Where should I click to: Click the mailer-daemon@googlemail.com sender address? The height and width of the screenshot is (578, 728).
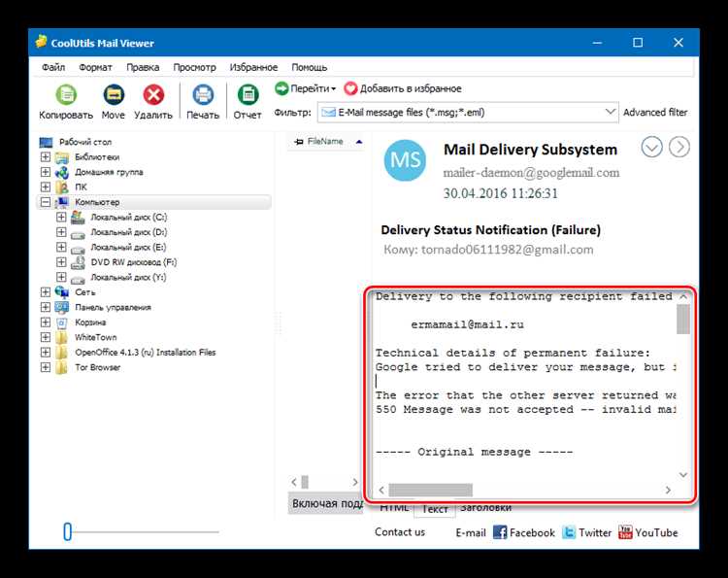click(531, 173)
